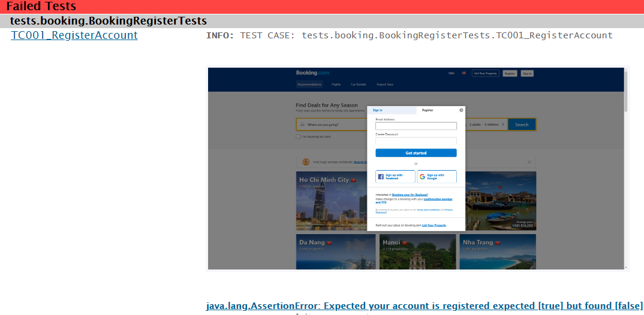Viewport: 644px width, 315px height.
Task: Select the tests.booking.BookingRegisterTests header text
Action: [109, 21]
